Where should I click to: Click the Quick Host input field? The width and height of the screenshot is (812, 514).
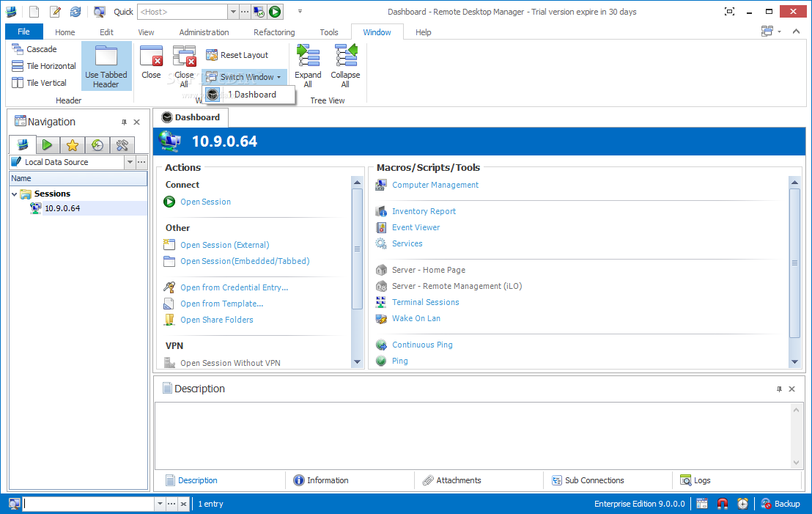tap(182, 12)
